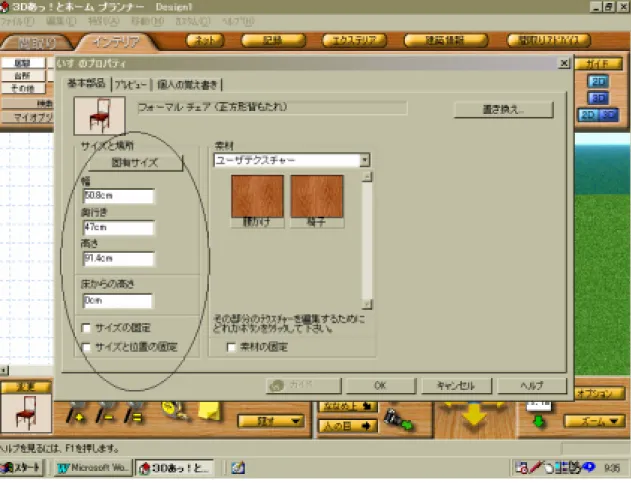The height and width of the screenshot is (483, 631).
Task: Click the 人の目 view button
Action: (348, 426)
